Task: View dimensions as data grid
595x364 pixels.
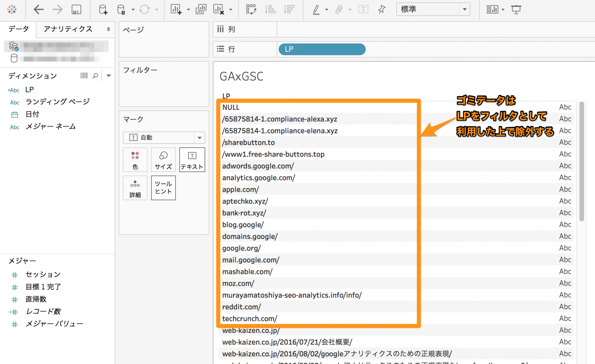Action: (84, 76)
